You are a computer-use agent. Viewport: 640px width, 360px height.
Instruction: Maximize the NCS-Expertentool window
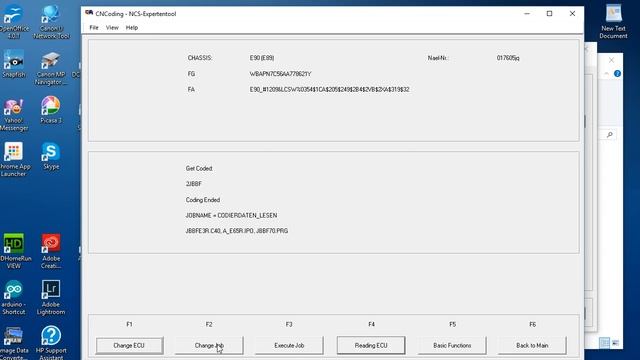[549, 13]
